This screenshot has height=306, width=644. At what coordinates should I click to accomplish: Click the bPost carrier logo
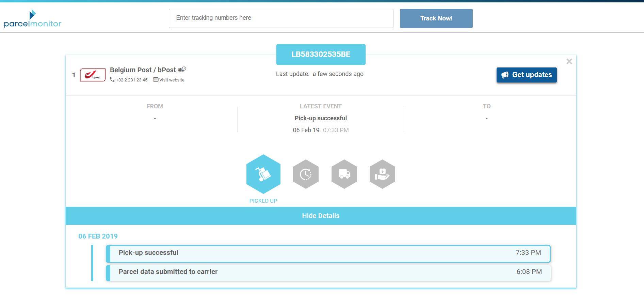click(93, 75)
